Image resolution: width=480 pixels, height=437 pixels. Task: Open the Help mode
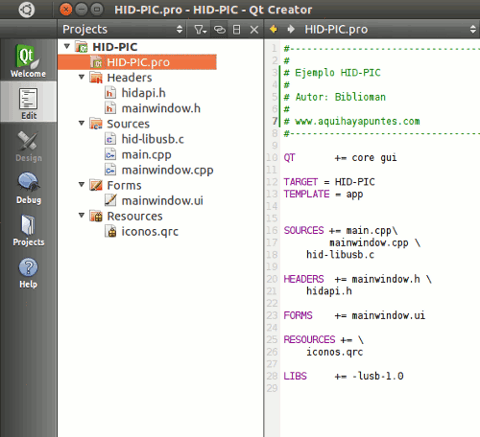click(28, 272)
